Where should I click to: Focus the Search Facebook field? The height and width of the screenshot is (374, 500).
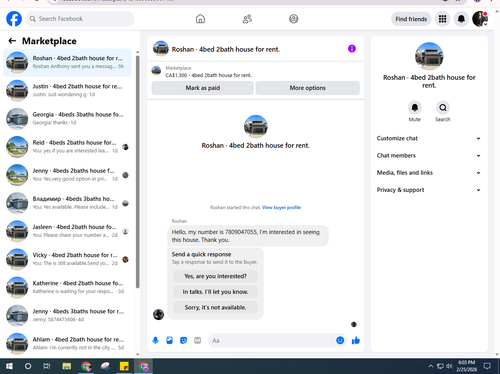80,19
